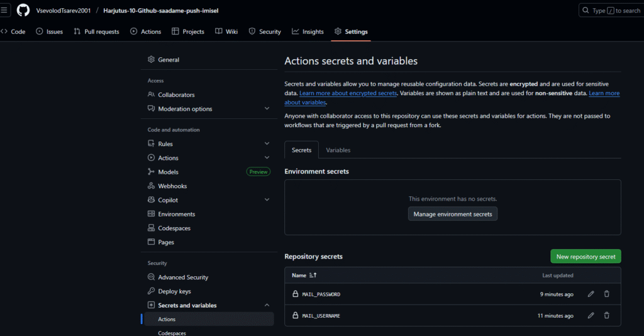Screen dimensions: 644x336
Task: Switch to the Variables tab
Action: (x=338, y=150)
